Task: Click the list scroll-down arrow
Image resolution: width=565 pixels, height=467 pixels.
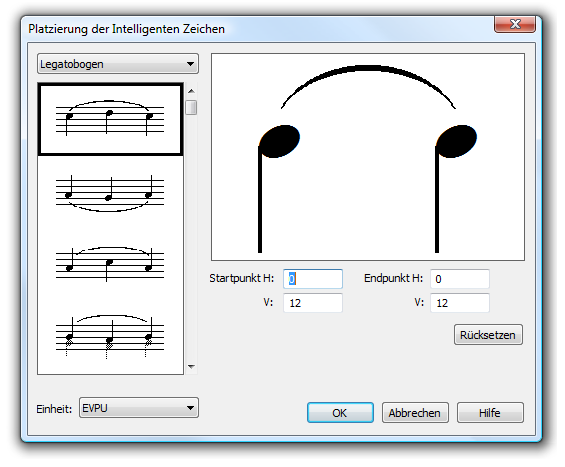Action: pyautogui.click(x=191, y=367)
